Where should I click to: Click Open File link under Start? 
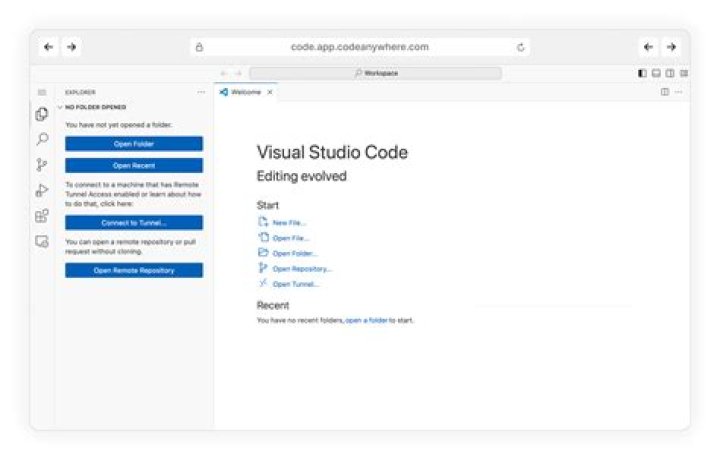[x=291, y=238]
